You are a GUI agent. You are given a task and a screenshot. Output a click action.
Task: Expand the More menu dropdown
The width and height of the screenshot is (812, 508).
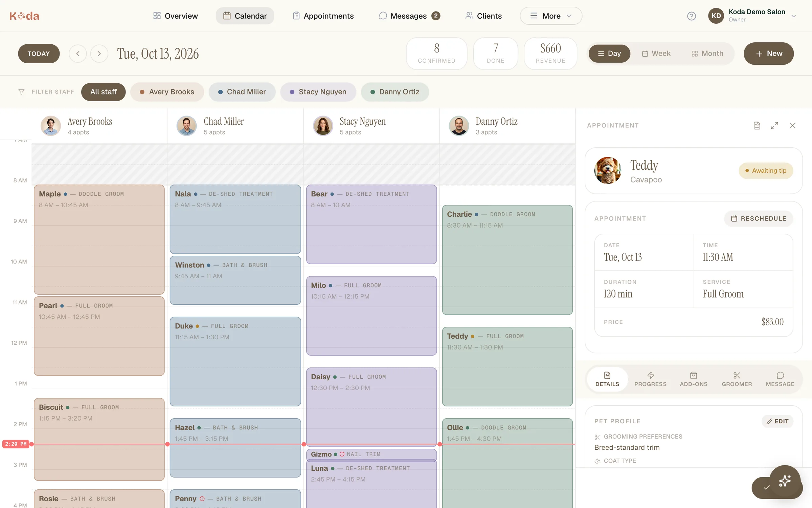pos(551,16)
